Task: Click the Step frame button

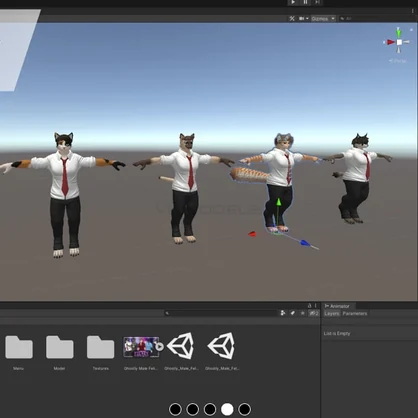Action: coord(317,2)
